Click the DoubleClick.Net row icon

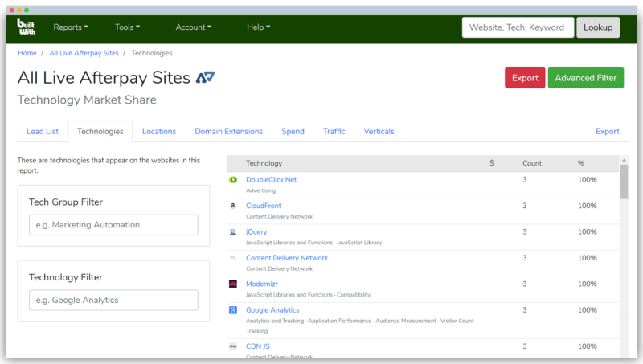click(233, 179)
